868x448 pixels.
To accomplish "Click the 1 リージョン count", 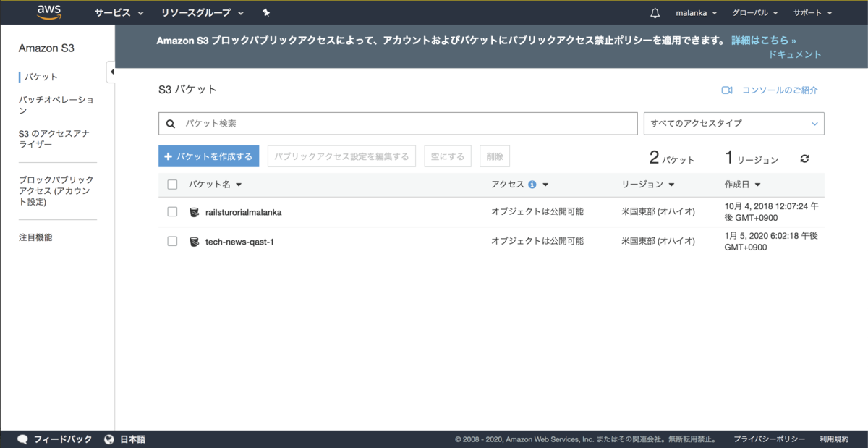I will [752, 159].
